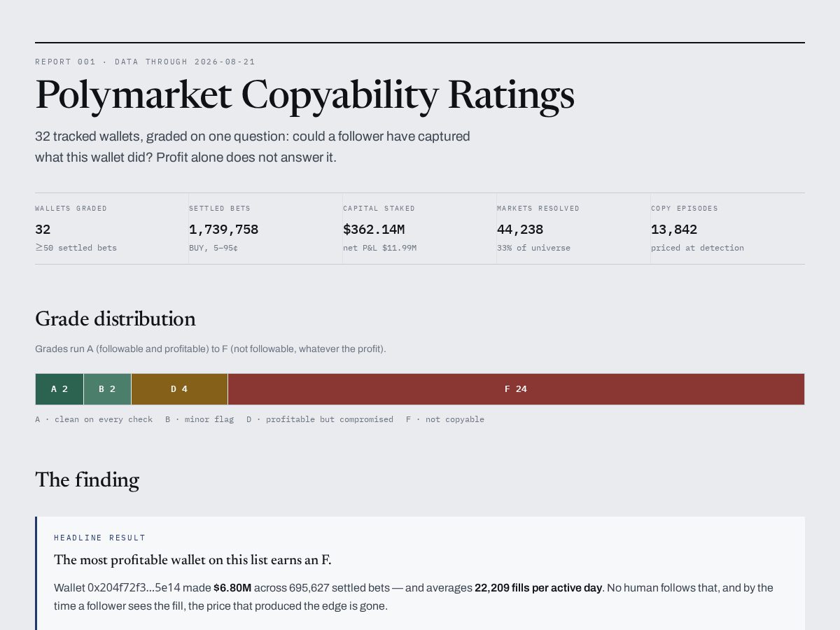Click the 'A · clean on every check' legend
Screen dimensions: 840x630
[x=94, y=419]
